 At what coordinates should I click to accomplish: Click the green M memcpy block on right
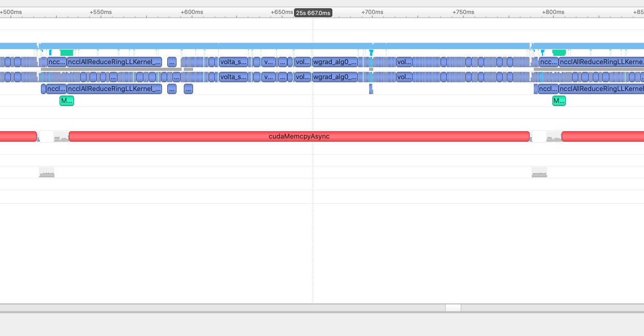coord(559,100)
